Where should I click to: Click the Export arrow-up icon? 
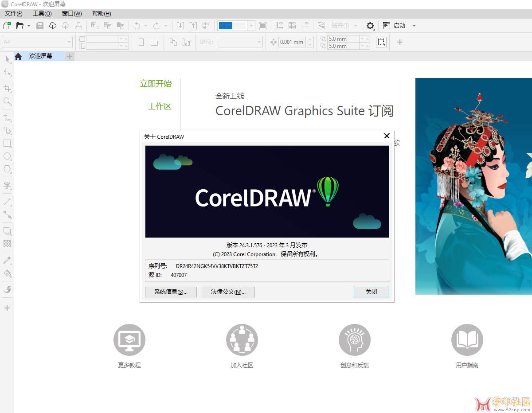tap(193, 26)
